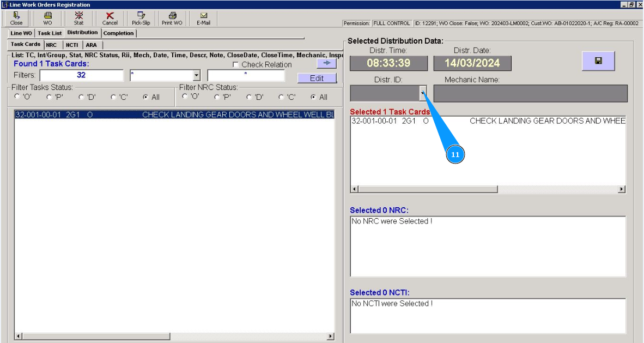Click the Mechanic Name field
Viewport: 644px width, 343px height.
[531, 93]
